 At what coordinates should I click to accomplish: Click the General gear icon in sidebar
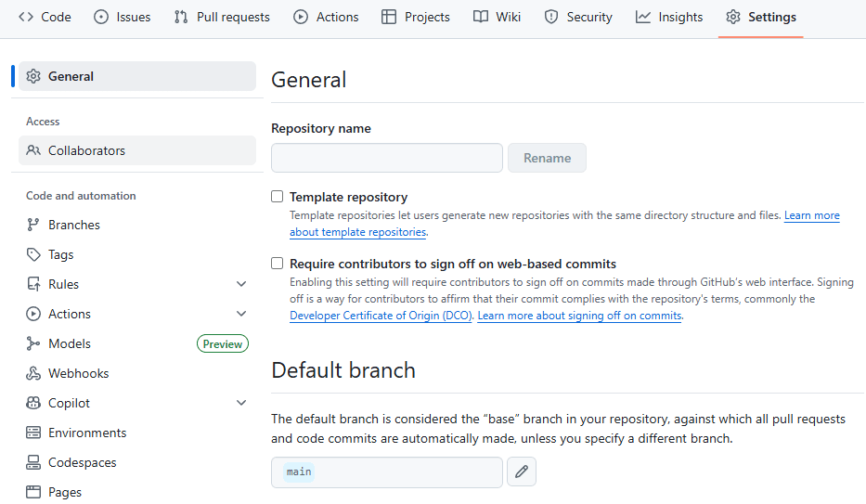33,76
